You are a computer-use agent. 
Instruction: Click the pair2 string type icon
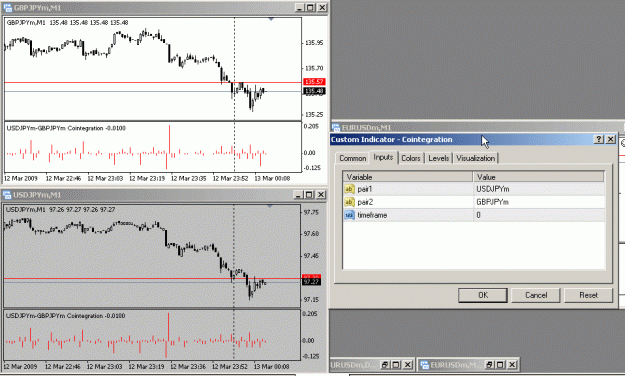pos(349,202)
